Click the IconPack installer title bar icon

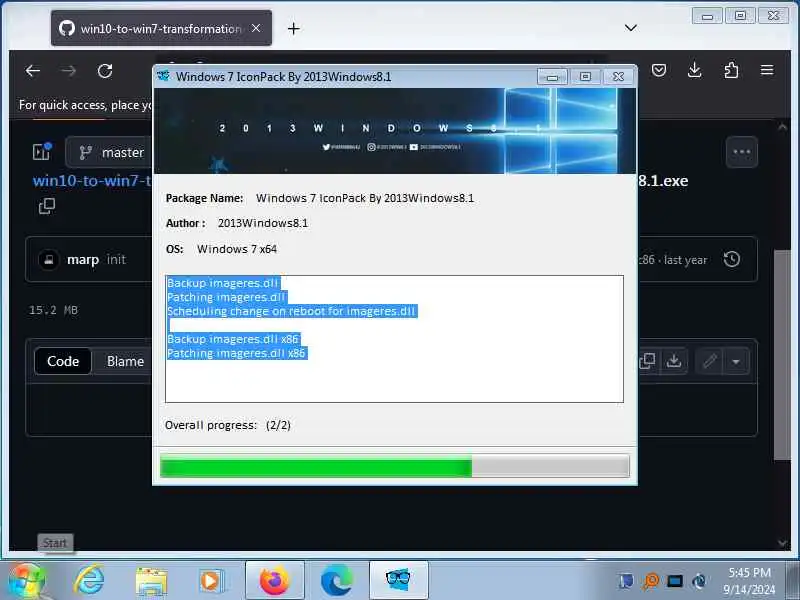point(164,77)
